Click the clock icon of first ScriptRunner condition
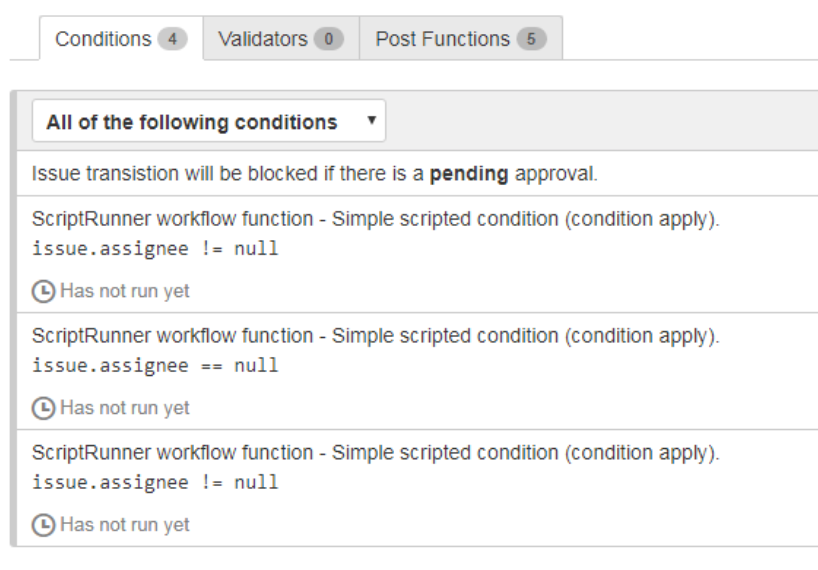818x570 pixels. pyautogui.click(x=43, y=291)
